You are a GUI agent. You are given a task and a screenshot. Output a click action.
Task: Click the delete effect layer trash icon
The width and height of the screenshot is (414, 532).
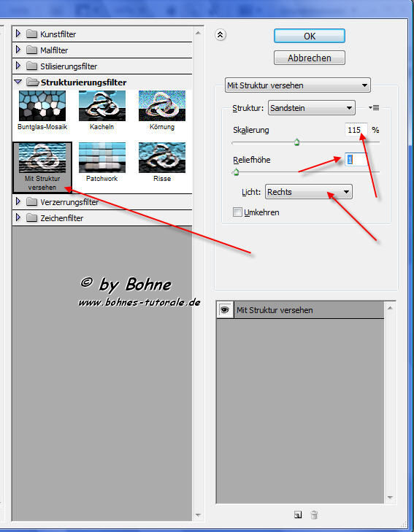[314, 514]
